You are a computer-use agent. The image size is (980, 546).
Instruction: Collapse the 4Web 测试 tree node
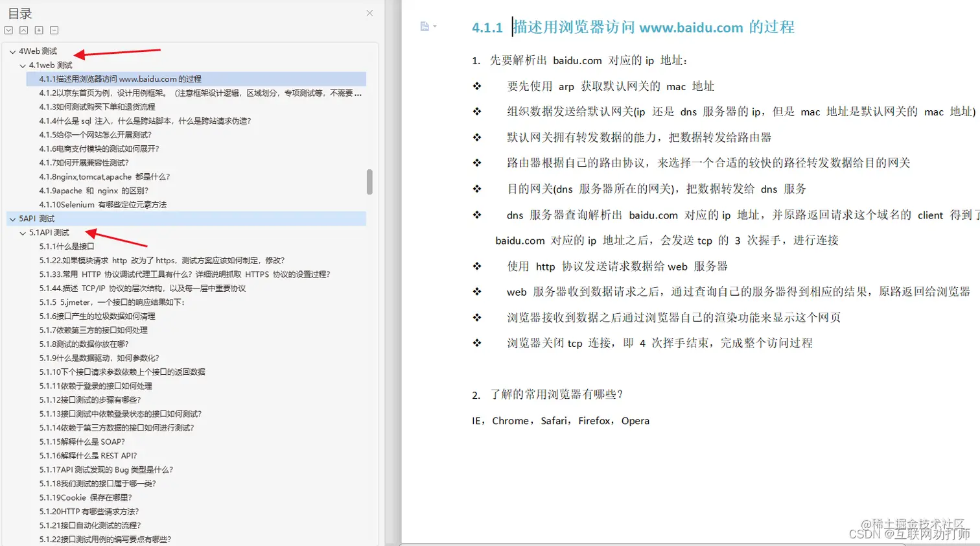tap(12, 51)
